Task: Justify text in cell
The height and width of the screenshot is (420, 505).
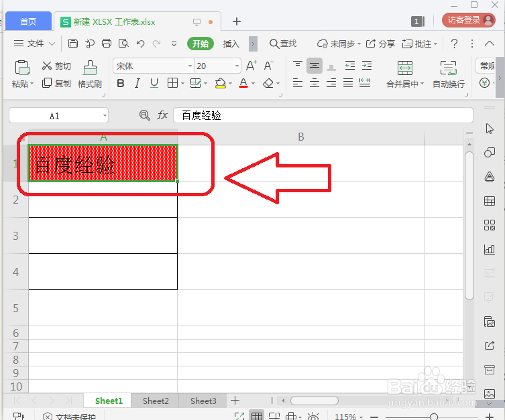Action: 348,83
